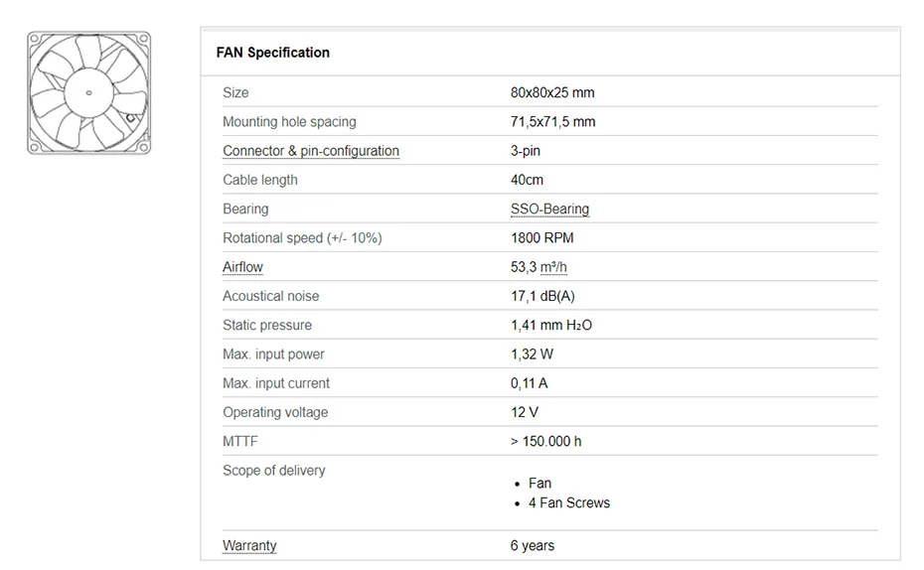
Task: Open the Airflow glossary link
Action: [242, 267]
